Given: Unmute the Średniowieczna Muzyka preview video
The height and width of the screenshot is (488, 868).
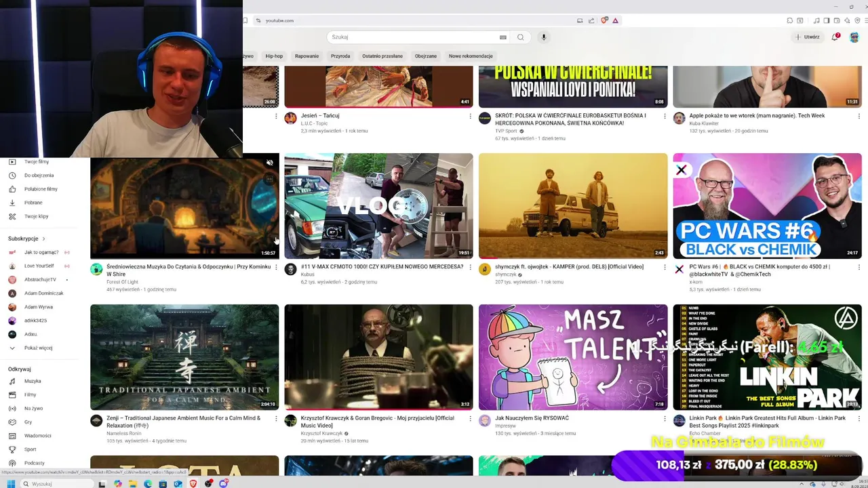Looking at the screenshot, I should coord(270,163).
